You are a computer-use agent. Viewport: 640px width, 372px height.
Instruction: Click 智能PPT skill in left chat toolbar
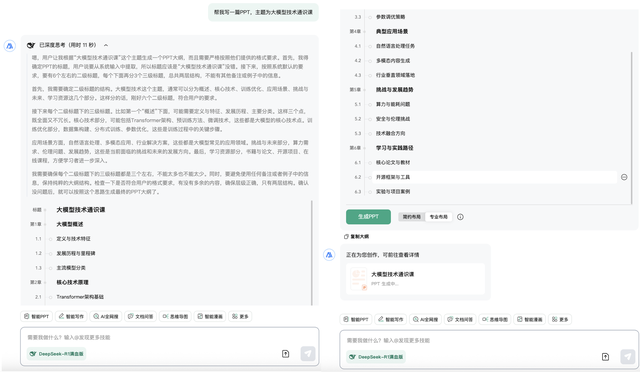[x=36, y=316]
